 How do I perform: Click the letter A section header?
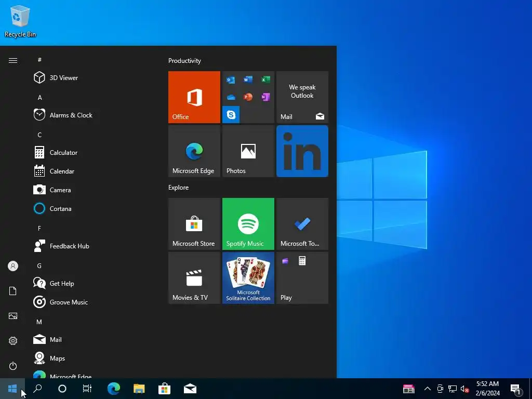click(x=39, y=97)
